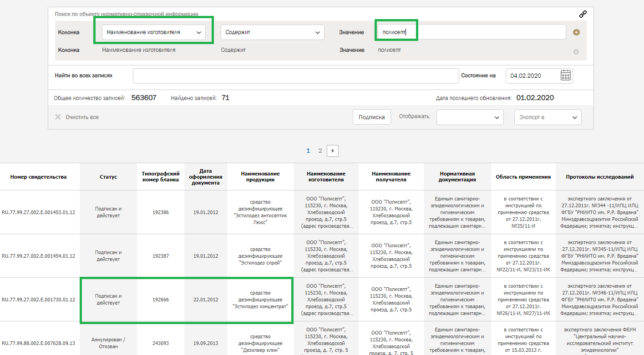
Task: Select certificate RU.77.99.27.002.E.001453.01.12
Action: click(39, 212)
